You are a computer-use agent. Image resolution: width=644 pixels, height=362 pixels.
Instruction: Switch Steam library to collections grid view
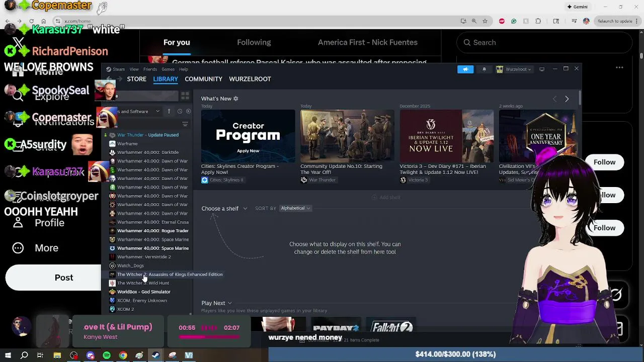[x=185, y=96]
